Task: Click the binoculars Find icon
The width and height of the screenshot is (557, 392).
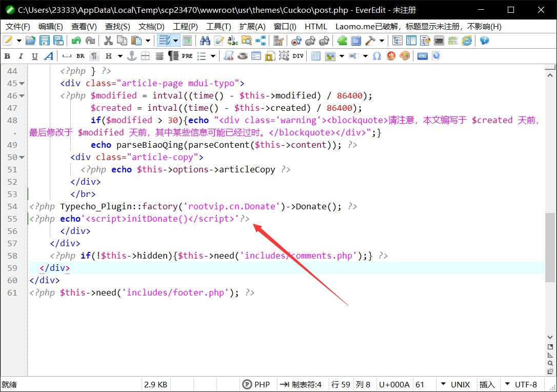Action: coord(205,41)
